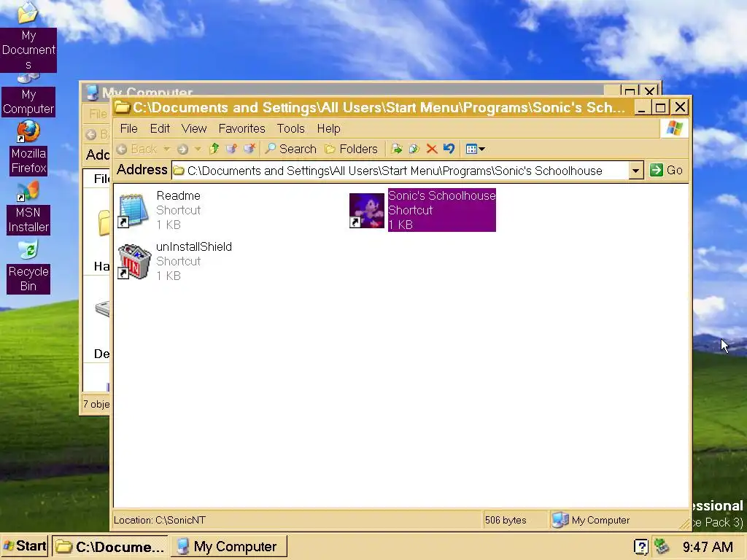747x560 pixels.
Task: Click the Map Network Drive toolbar icon
Action: (231, 149)
